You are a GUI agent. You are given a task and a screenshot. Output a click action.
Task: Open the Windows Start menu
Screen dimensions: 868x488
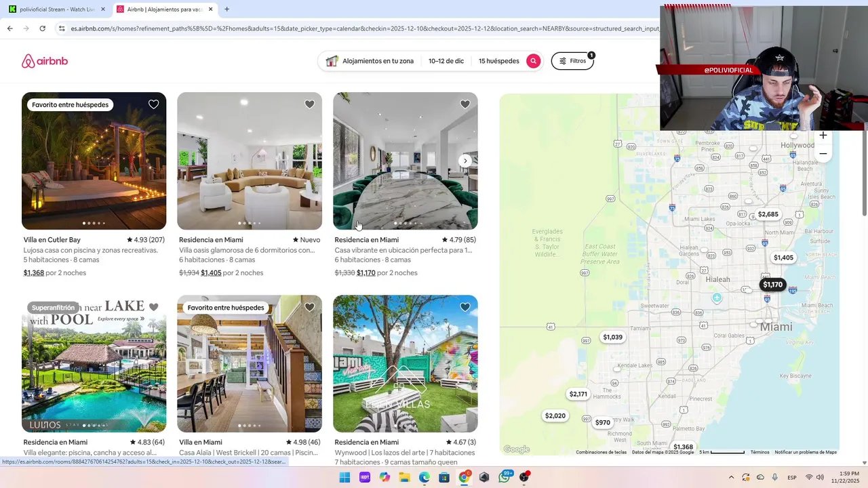344,477
